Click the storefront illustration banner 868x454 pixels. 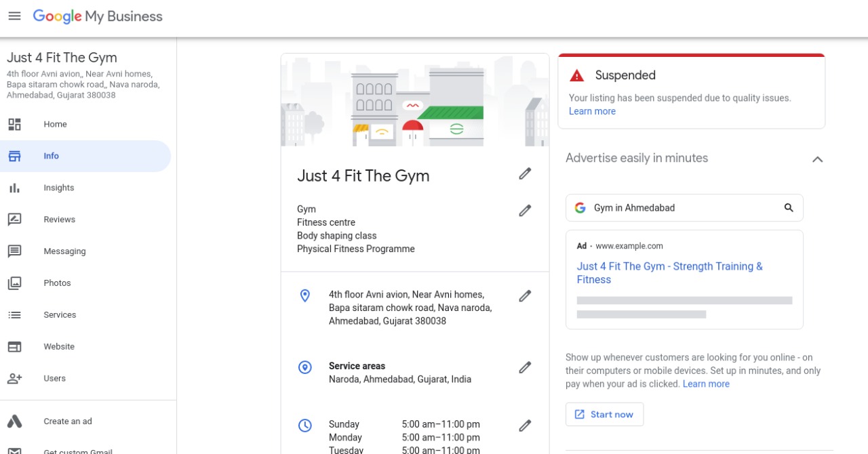coord(415,100)
